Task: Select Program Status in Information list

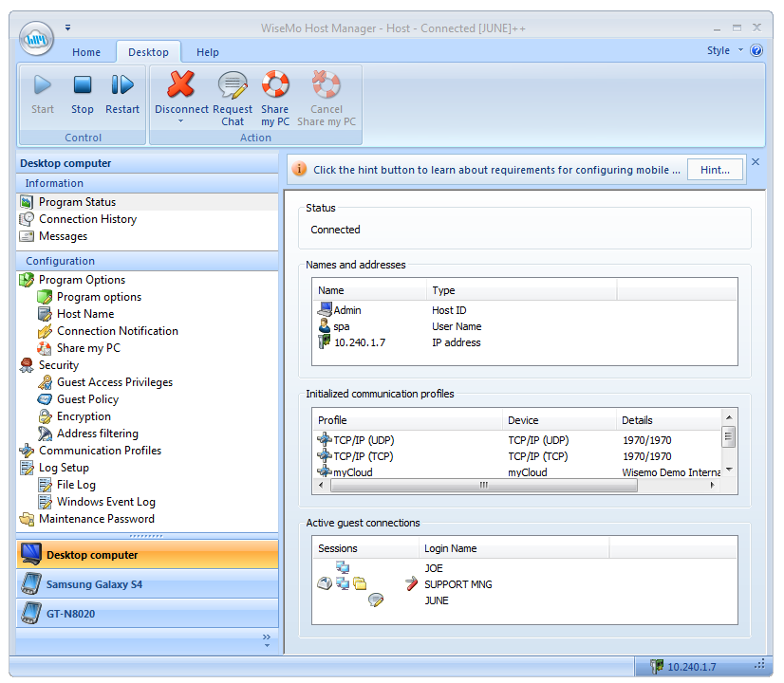Action: tap(147, 202)
